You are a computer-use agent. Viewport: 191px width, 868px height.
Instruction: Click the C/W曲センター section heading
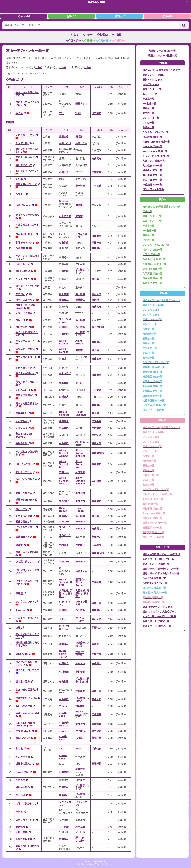[x=16, y=79]
